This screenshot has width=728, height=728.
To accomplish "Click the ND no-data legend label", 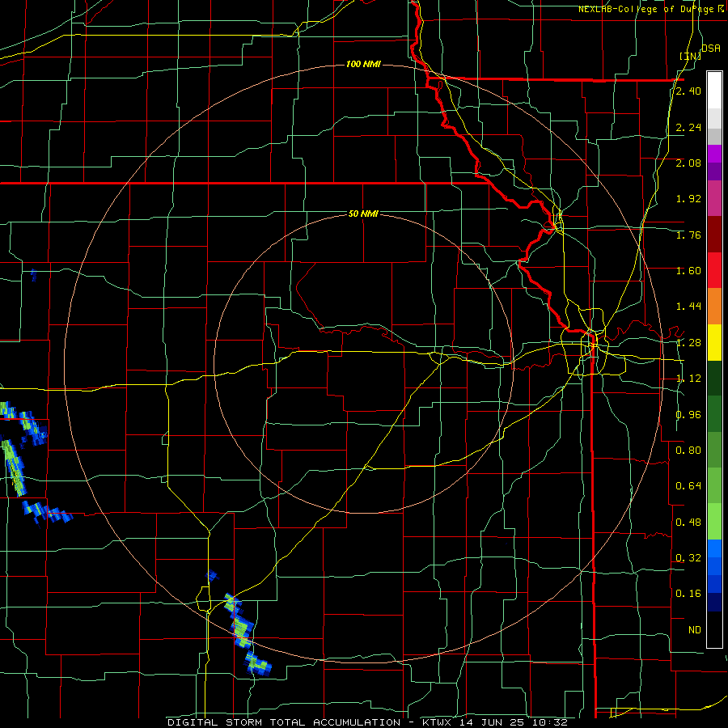I will point(695,630).
